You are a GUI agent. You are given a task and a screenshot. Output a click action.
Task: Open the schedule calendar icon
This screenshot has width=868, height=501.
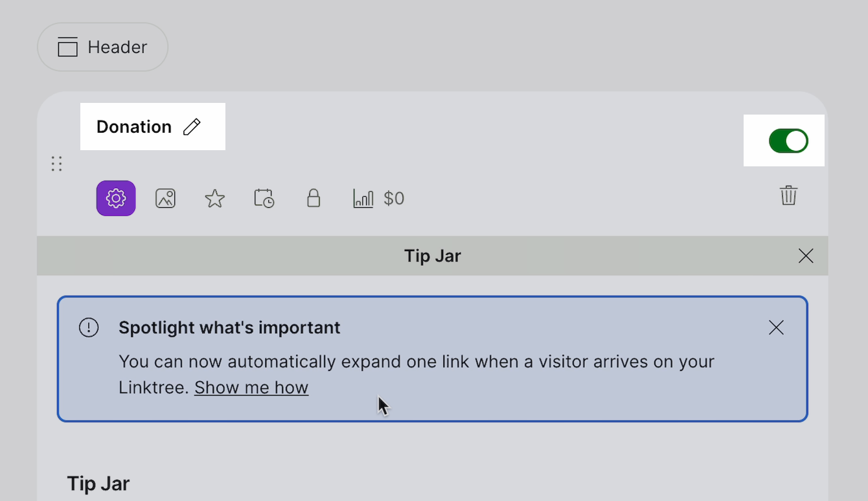click(x=264, y=198)
